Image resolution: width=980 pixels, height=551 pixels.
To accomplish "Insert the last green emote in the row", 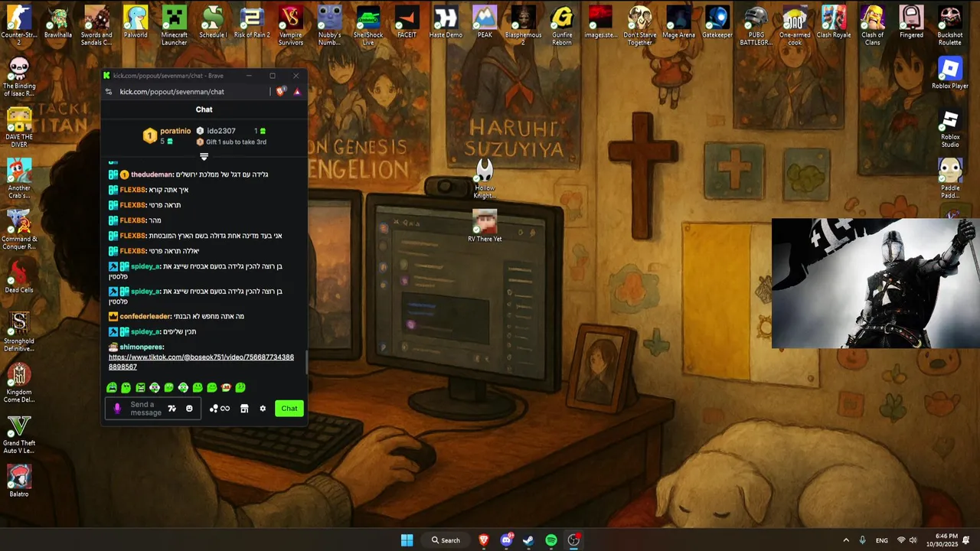I will coord(240,388).
